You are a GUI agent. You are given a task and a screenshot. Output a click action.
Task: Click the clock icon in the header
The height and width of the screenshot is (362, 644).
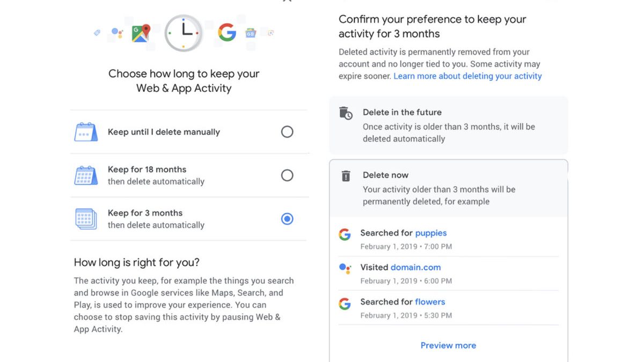click(184, 33)
